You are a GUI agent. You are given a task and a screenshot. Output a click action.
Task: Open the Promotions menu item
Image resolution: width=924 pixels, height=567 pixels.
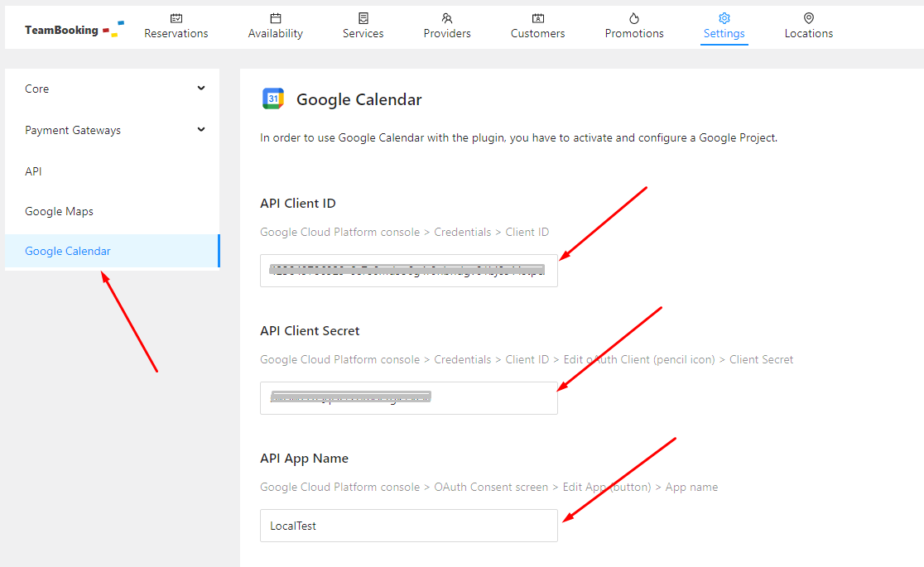[x=634, y=33]
